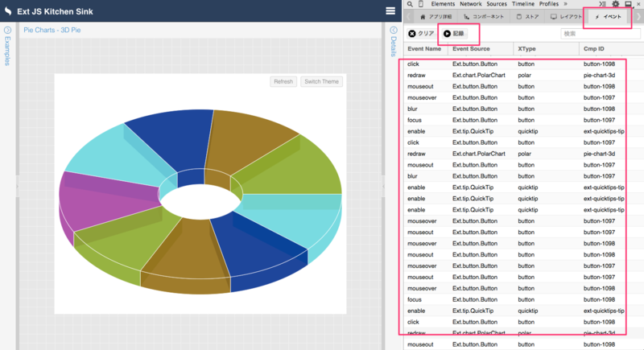Switch to the アプリ詳細 tab

436,17
